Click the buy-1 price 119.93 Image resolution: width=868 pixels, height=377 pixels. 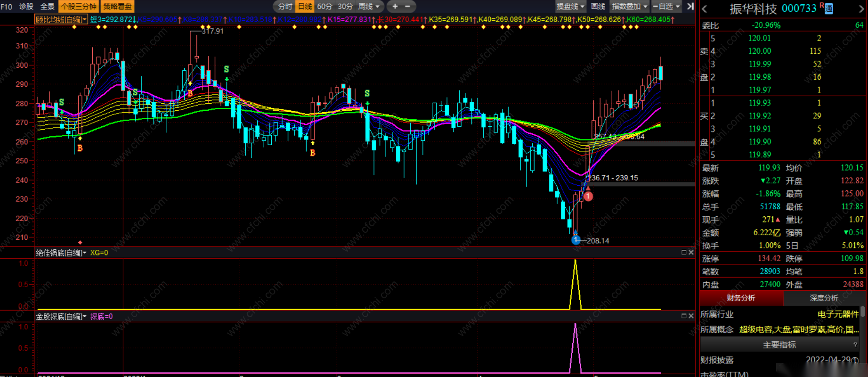coord(760,103)
